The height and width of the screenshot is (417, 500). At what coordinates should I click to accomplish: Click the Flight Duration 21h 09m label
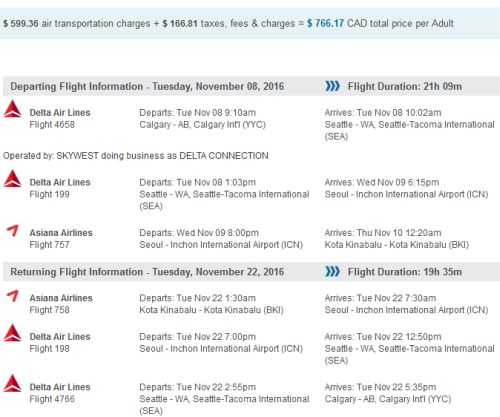coord(405,86)
